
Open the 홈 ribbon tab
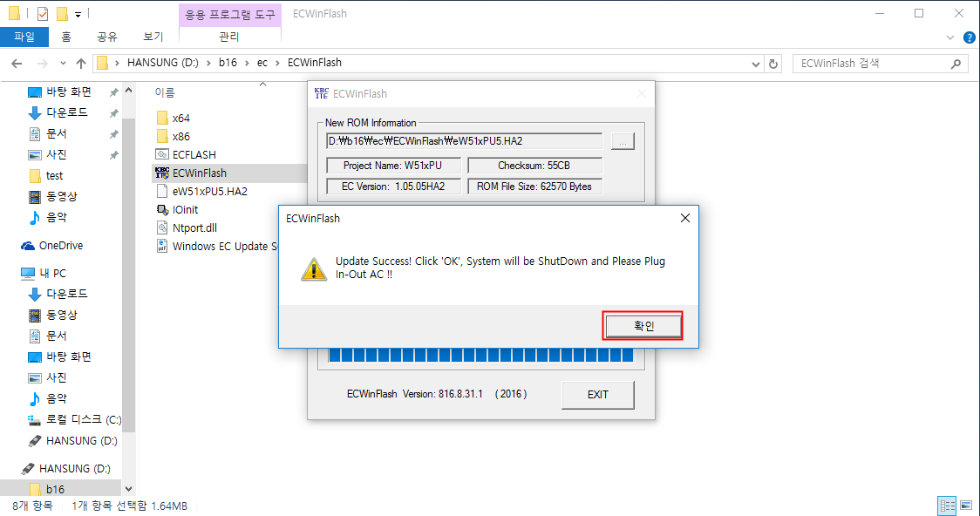pos(66,37)
